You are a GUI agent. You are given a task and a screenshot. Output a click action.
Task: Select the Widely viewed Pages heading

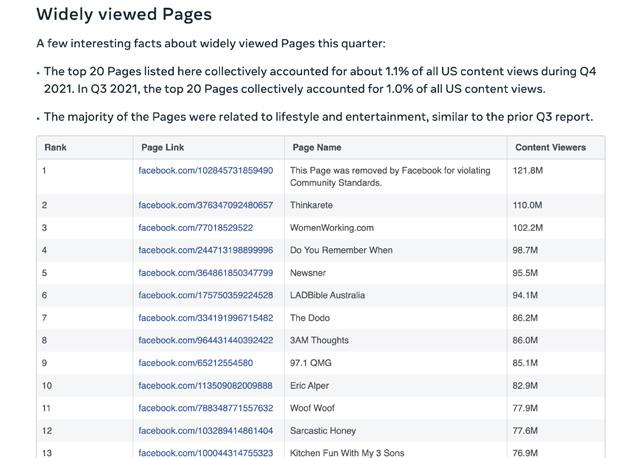(x=124, y=14)
